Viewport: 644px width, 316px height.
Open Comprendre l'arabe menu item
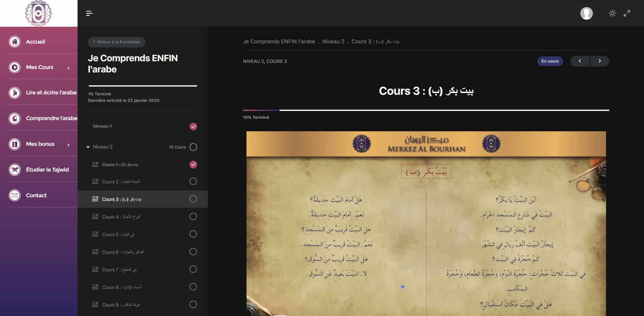coord(51,118)
